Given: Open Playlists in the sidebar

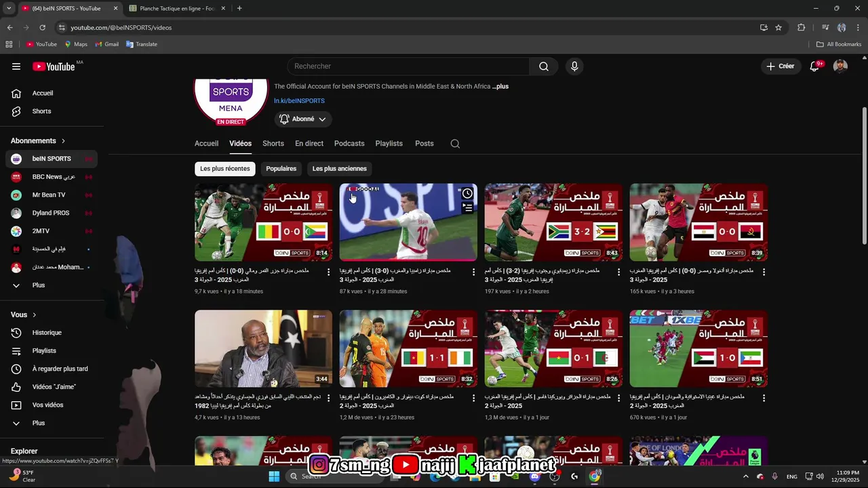Looking at the screenshot, I should [x=52, y=351].
